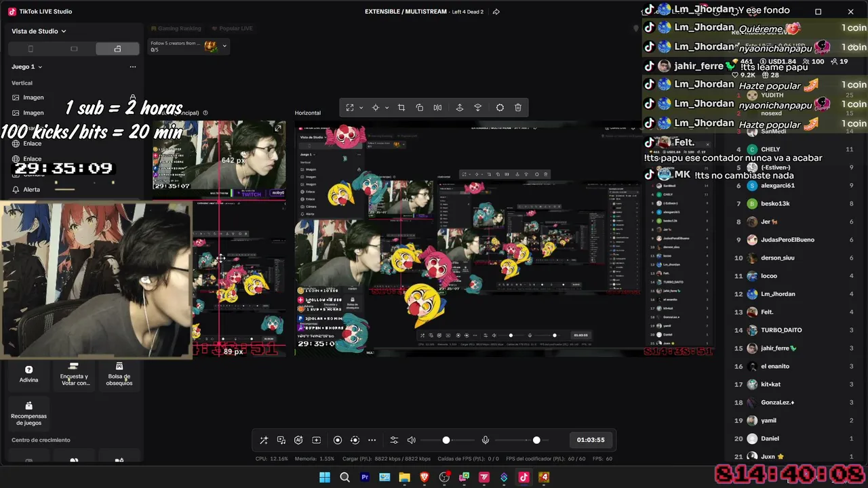The image size is (868, 488).
Task: Open the Gaming Ranking tab
Action: tap(175, 28)
